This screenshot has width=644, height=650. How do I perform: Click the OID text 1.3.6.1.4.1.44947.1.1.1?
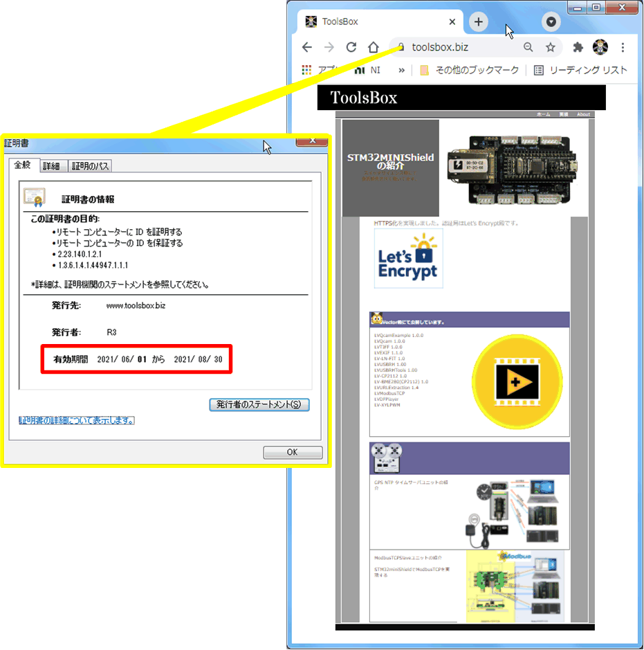click(93, 265)
